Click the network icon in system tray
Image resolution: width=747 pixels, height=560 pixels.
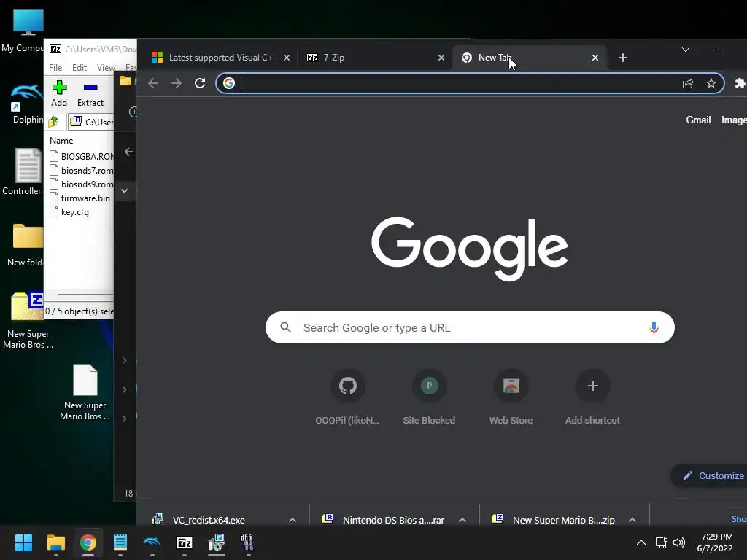pos(661,542)
